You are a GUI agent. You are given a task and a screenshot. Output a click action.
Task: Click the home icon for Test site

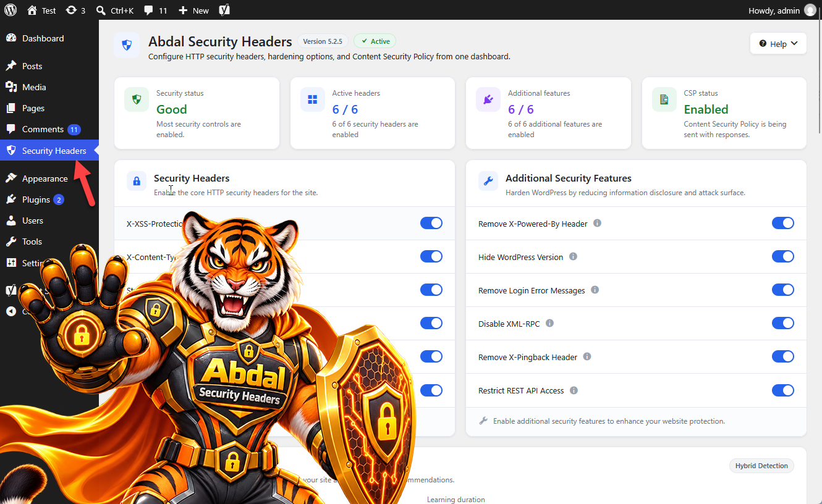click(x=32, y=10)
